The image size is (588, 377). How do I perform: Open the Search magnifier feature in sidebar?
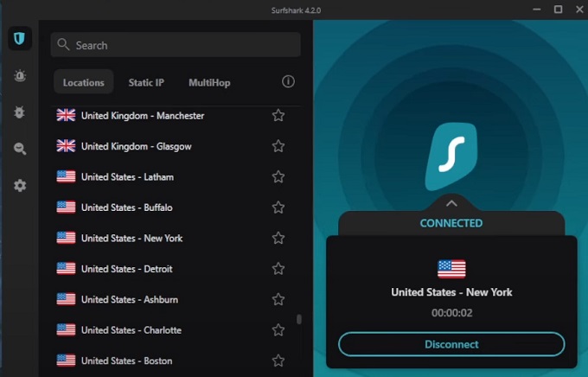(x=20, y=149)
